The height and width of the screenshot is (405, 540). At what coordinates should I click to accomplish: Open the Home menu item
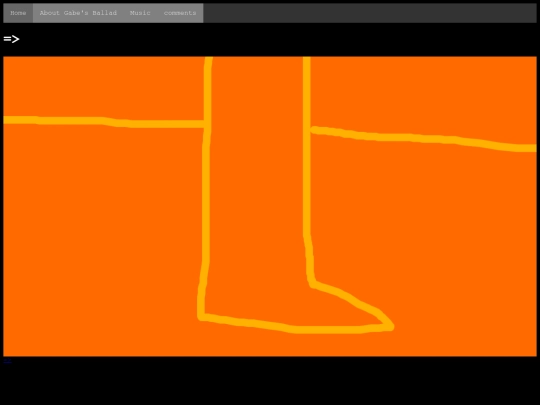(18, 13)
